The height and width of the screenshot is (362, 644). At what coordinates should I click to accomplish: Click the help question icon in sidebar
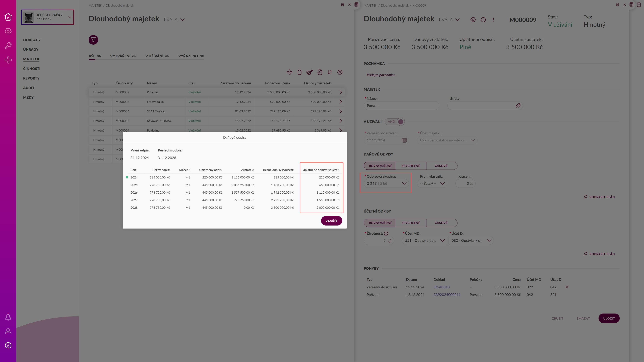tap(8, 346)
